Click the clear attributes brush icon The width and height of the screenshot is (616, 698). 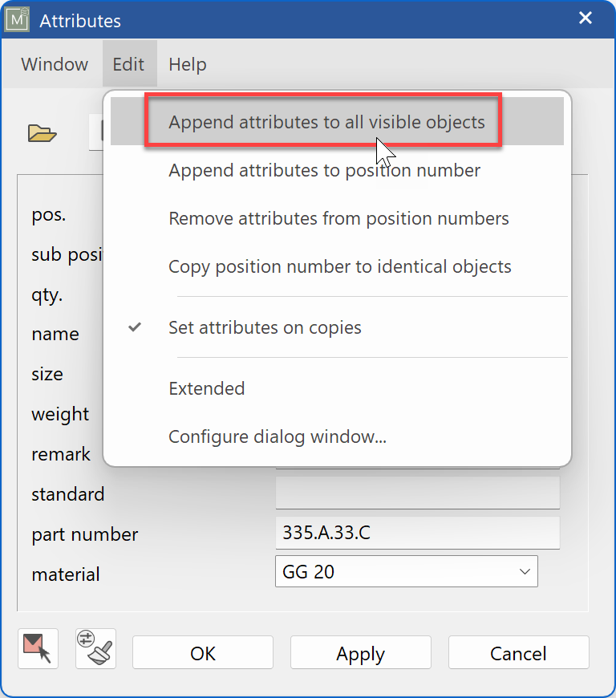95,648
